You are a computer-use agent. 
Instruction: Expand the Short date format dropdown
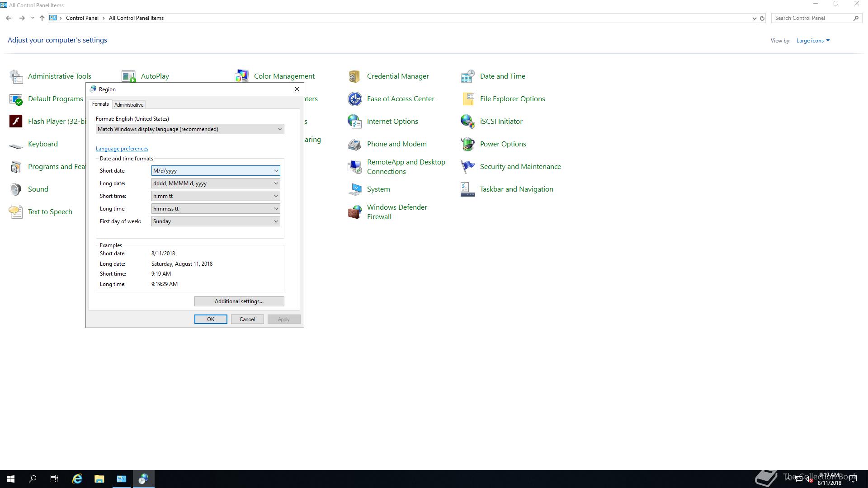pyautogui.click(x=276, y=171)
